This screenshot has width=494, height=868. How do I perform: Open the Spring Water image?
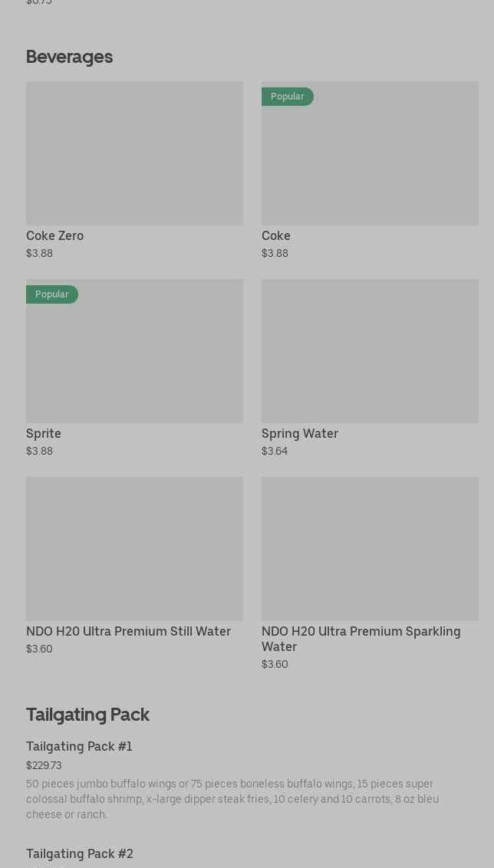[x=370, y=350]
